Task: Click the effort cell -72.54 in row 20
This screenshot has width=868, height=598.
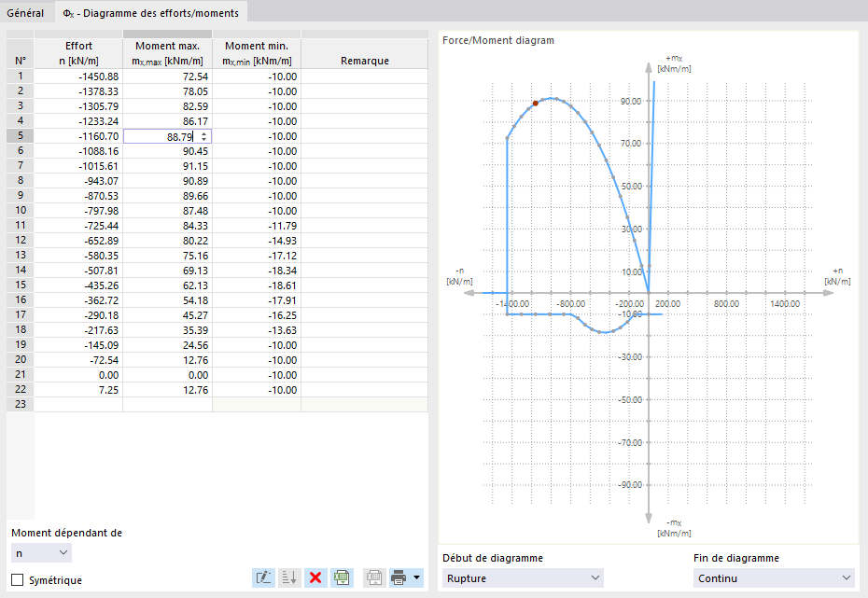Action: click(x=78, y=360)
